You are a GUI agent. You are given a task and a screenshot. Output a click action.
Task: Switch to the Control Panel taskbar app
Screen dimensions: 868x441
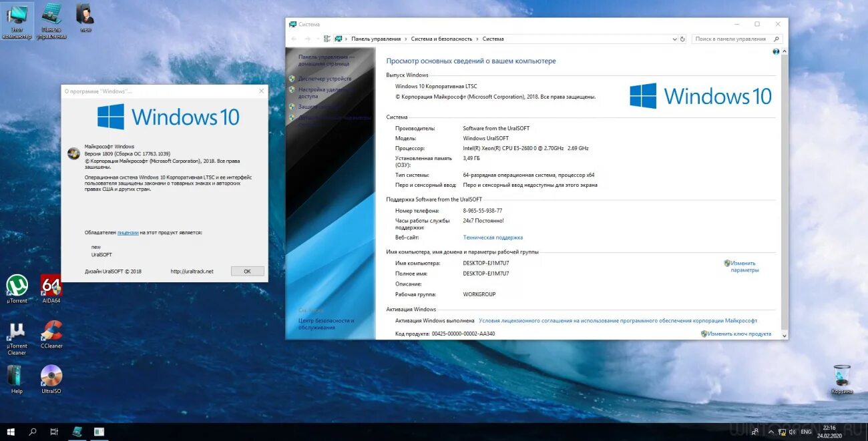[77, 432]
